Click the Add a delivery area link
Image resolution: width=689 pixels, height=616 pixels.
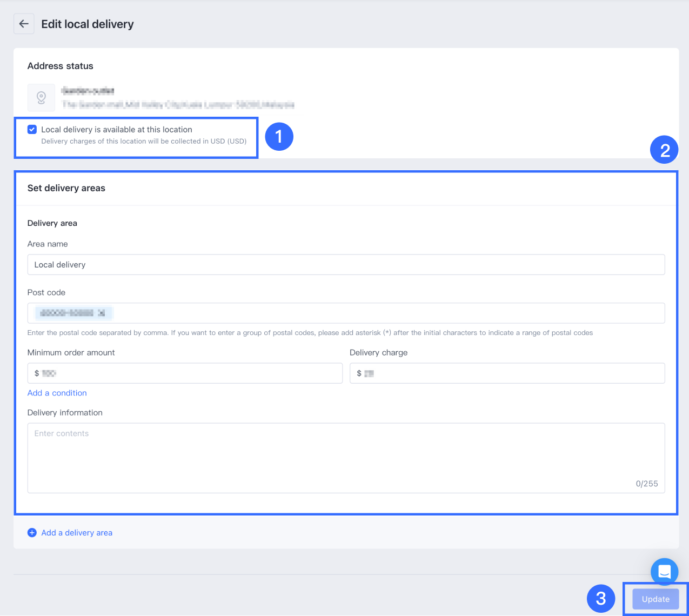point(77,532)
